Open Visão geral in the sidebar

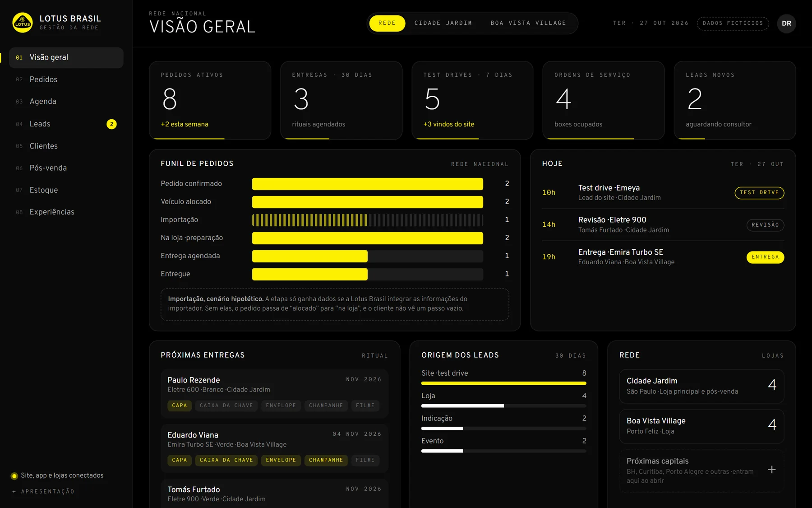point(66,57)
